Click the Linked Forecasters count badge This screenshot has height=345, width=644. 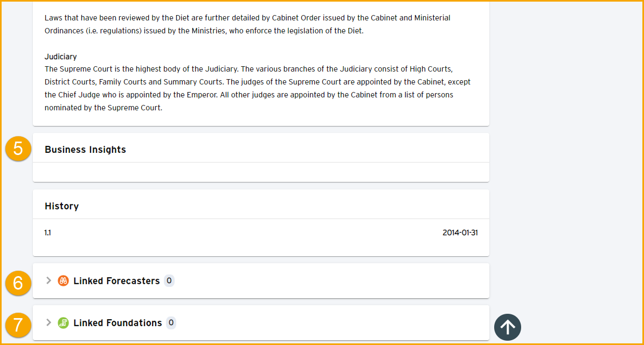coord(169,280)
